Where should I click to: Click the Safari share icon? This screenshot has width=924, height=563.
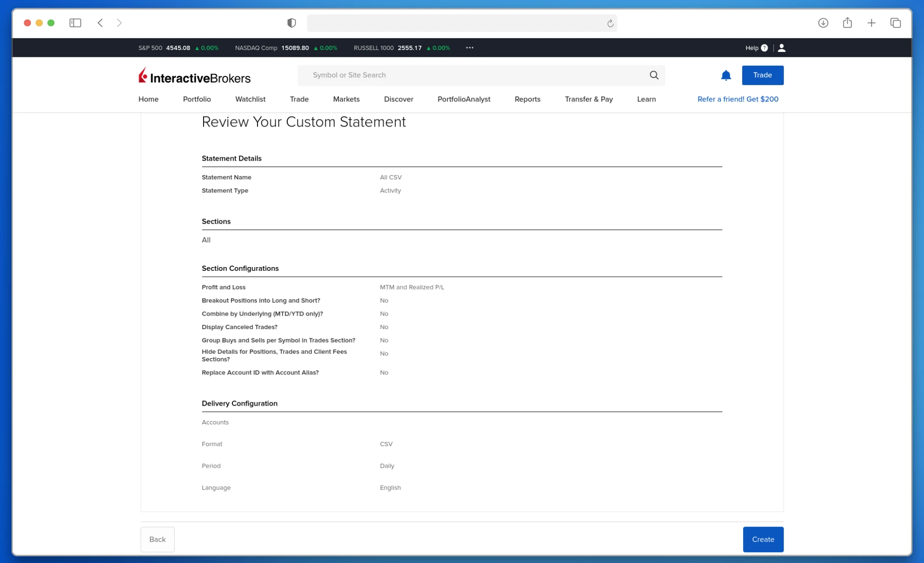tap(847, 23)
